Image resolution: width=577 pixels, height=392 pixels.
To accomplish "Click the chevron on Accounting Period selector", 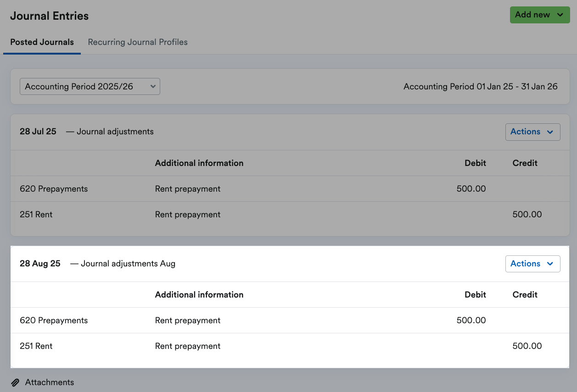I will [153, 86].
